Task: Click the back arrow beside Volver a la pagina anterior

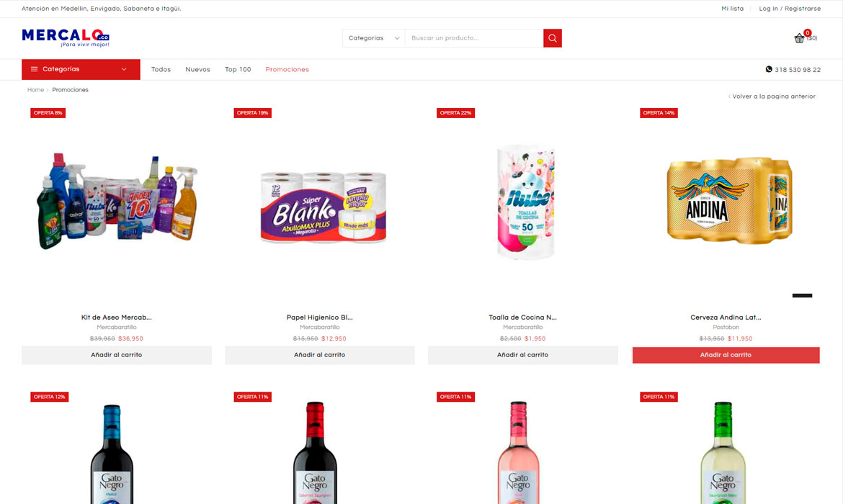Action: tap(729, 96)
